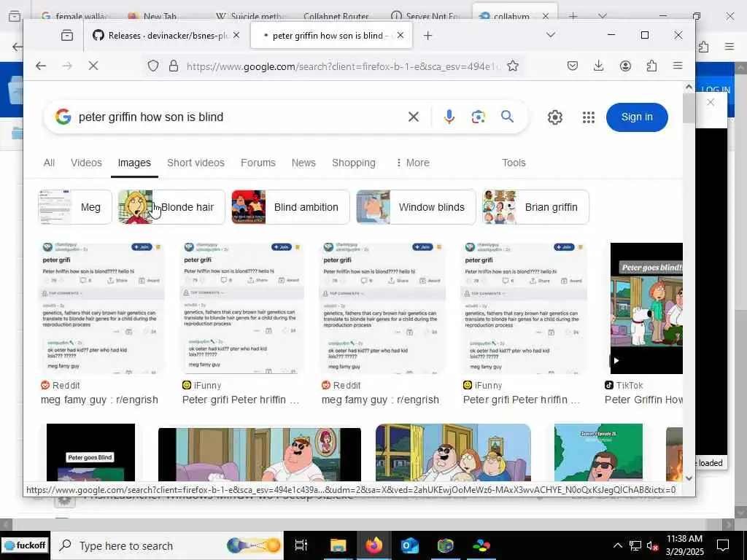
Task: Start voice search with microphone icon
Action: pyautogui.click(x=449, y=117)
